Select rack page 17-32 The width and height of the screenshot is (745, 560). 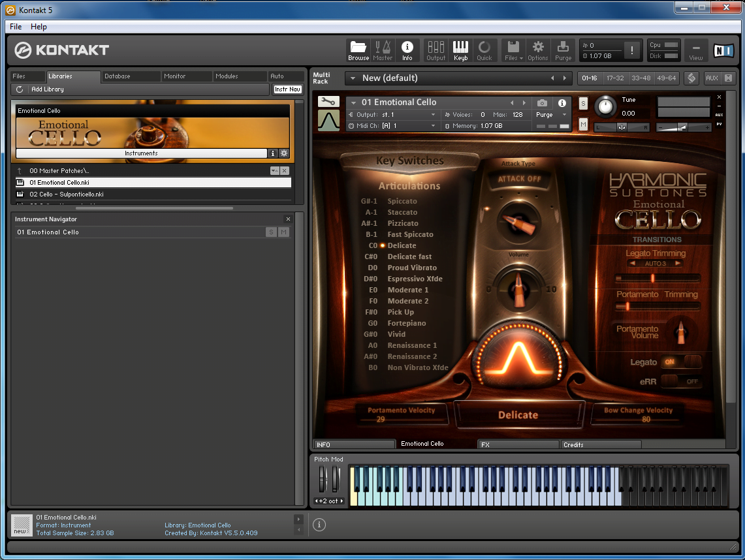[615, 78]
